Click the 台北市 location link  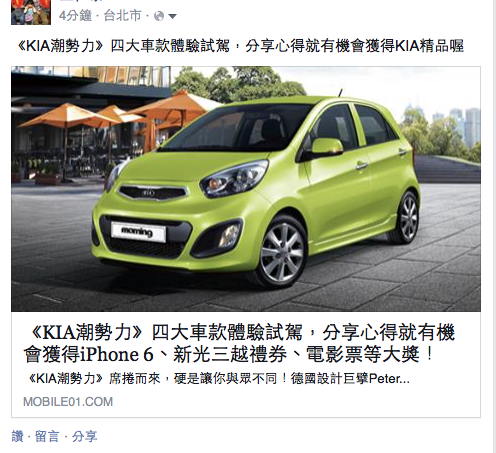[122, 16]
